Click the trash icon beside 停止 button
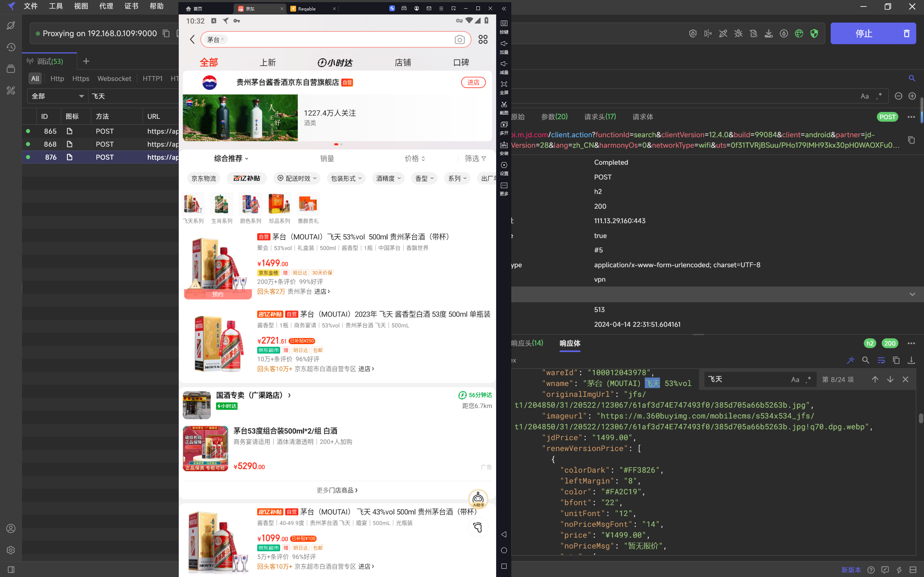924x577 pixels. pyautogui.click(x=907, y=34)
